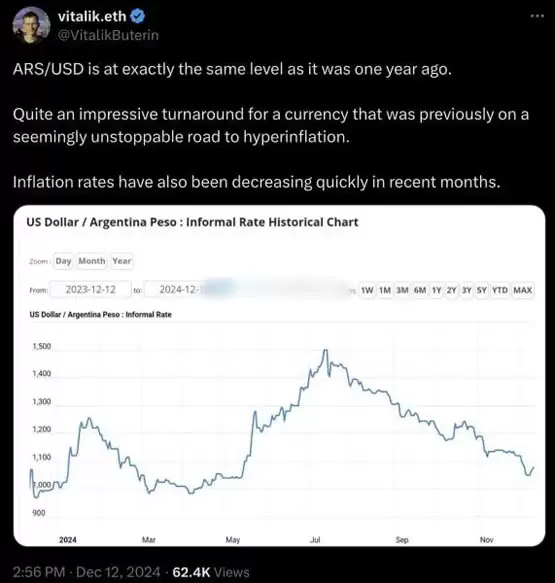Choose the 1M range tab
The image size is (555, 583).
pos(385,290)
